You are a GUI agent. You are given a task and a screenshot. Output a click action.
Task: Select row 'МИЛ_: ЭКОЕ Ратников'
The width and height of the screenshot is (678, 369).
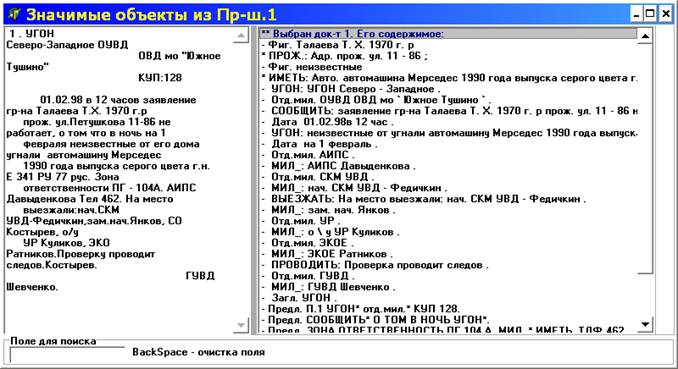coord(448,254)
